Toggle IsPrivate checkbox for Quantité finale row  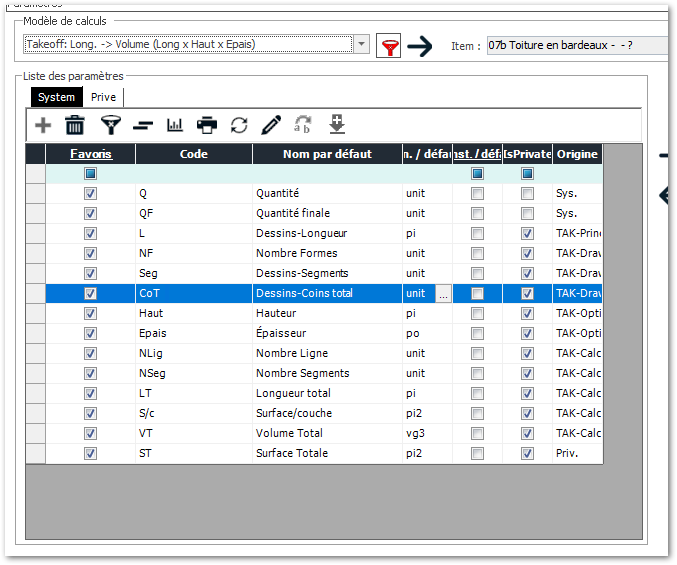pos(527,213)
